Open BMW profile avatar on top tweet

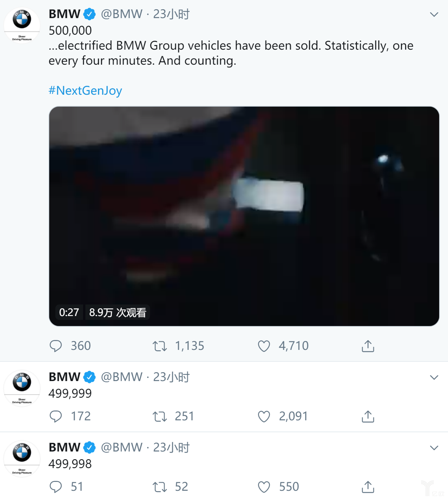[22, 25]
